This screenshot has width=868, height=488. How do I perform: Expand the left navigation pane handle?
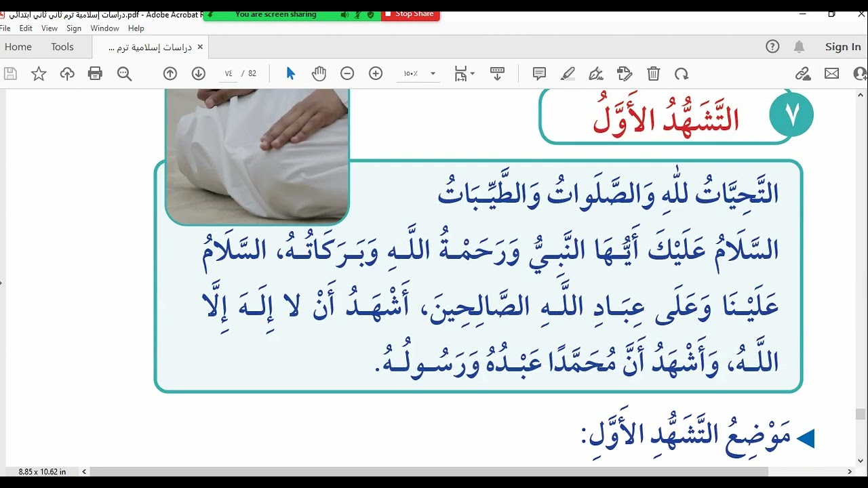1,283
